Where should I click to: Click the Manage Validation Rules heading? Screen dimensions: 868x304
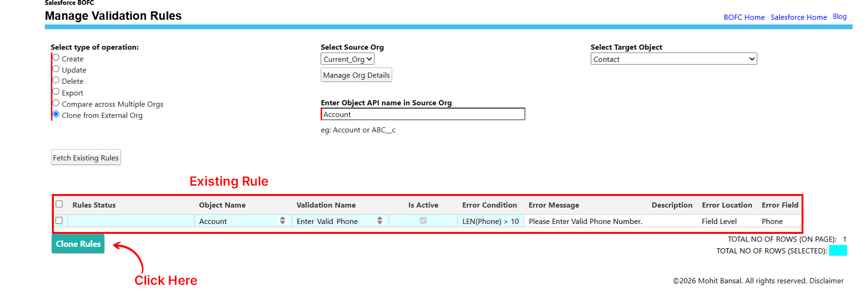point(113,15)
